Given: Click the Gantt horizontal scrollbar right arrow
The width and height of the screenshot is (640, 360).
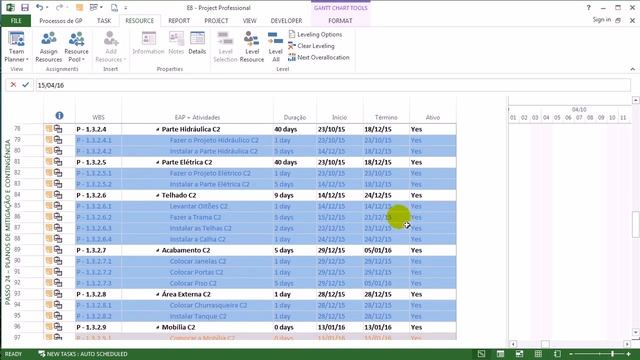Looking at the screenshot, I should tap(627, 344).
